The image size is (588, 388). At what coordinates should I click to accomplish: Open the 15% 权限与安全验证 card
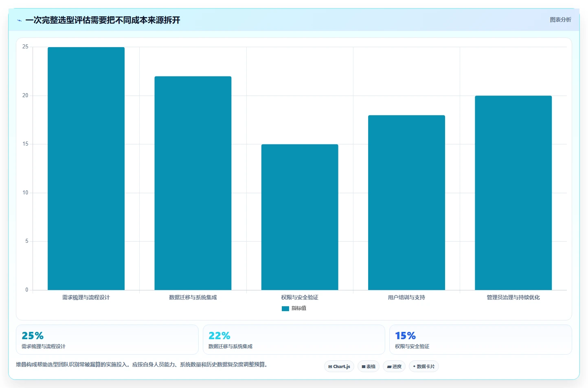(x=480, y=340)
